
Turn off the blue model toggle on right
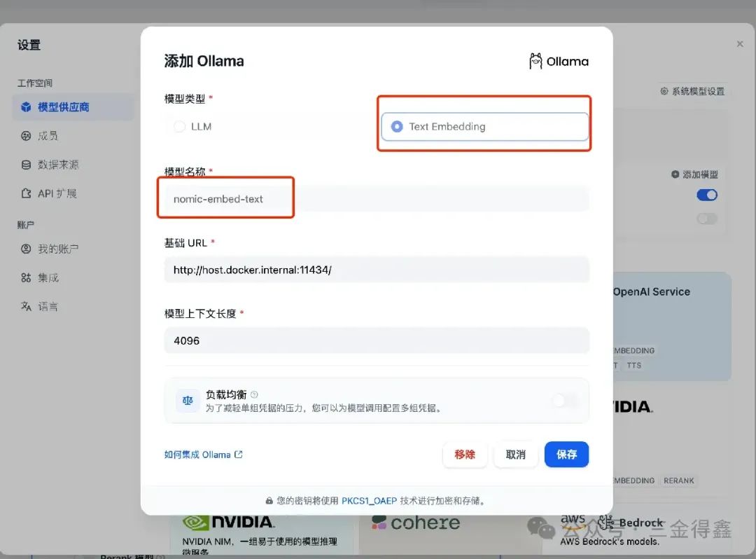pyautogui.click(x=707, y=195)
